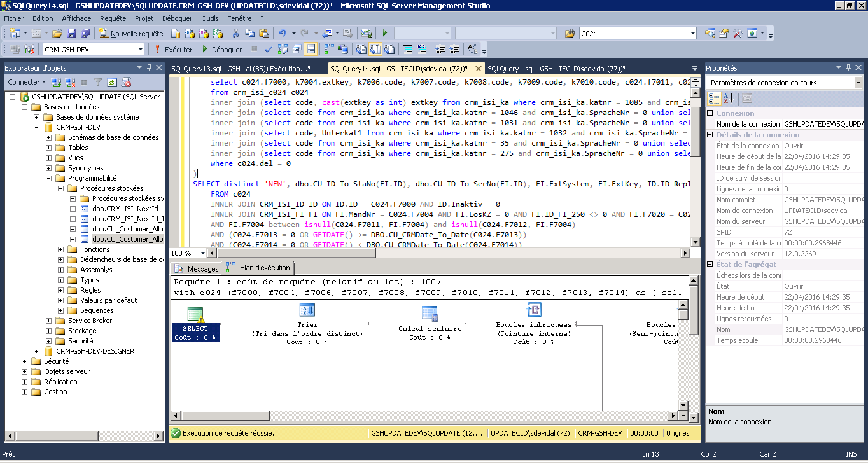Expand the Sécurité server-level node

tap(25, 361)
